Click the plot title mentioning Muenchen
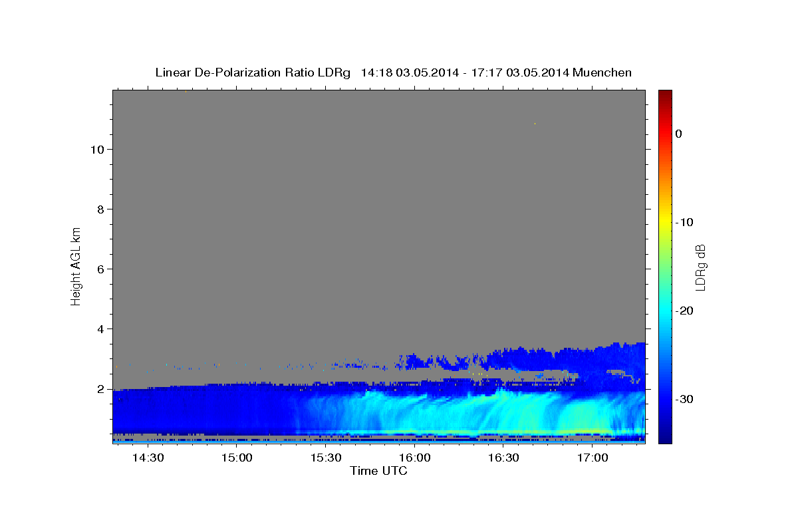Image resolution: width=798 pixels, height=532 pixels. click(393, 72)
